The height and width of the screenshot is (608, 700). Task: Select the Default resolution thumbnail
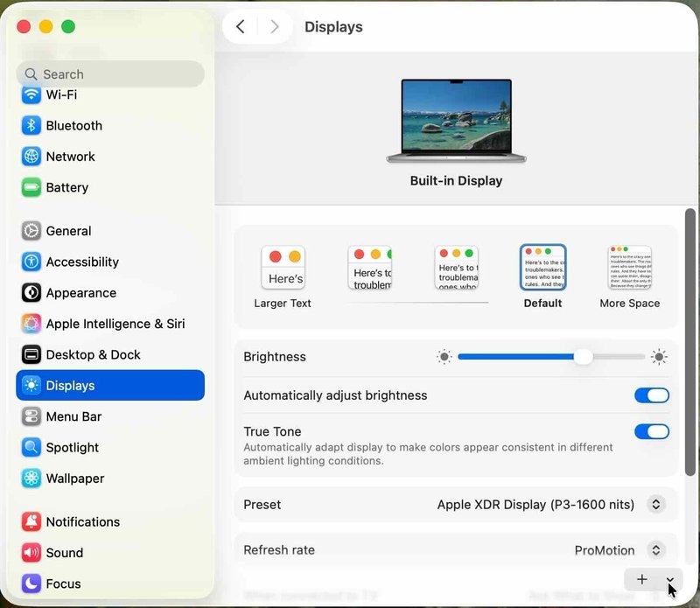point(542,268)
